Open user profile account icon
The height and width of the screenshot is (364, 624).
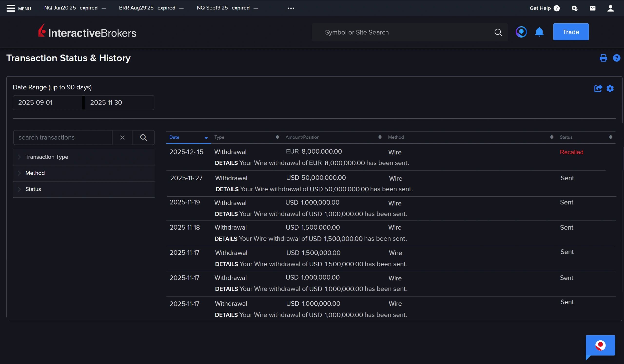610,8
